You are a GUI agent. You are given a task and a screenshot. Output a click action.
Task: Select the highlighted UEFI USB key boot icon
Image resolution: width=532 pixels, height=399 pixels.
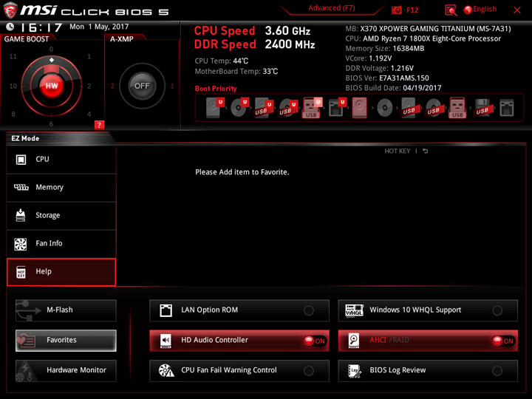click(x=312, y=108)
